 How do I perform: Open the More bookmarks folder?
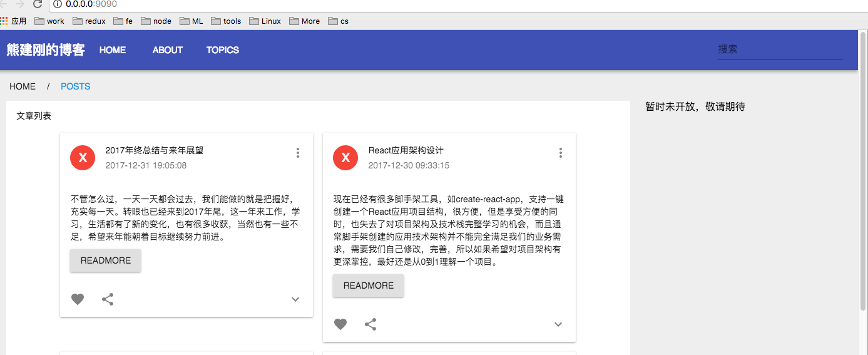pyautogui.click(x=305, y=21)
